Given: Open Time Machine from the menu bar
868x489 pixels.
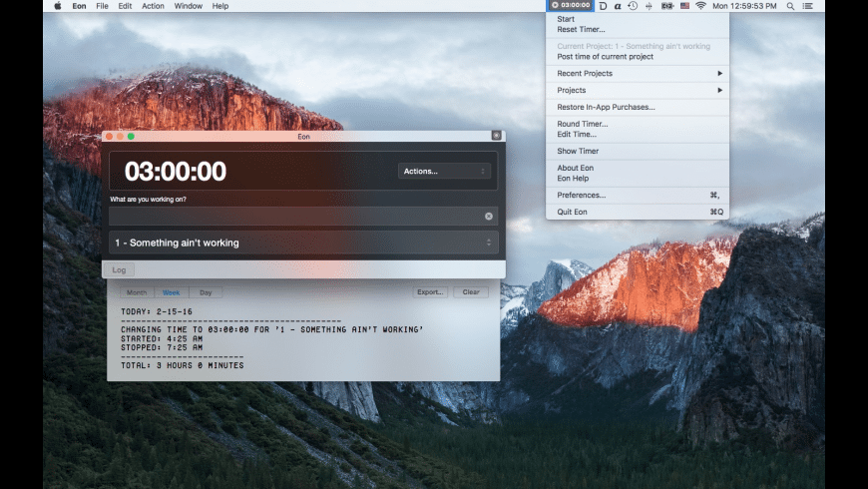Looking at the screenshot, I should 633,6.
